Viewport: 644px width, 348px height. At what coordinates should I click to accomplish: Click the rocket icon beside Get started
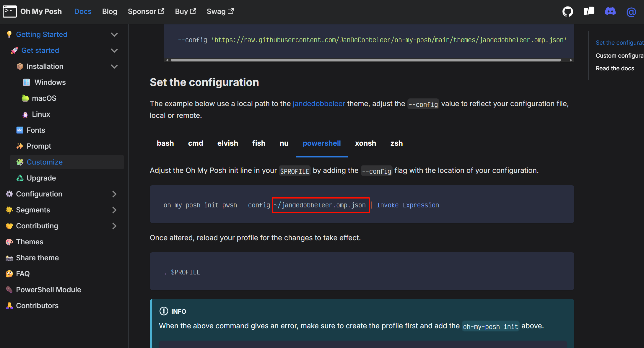[14, 51]
